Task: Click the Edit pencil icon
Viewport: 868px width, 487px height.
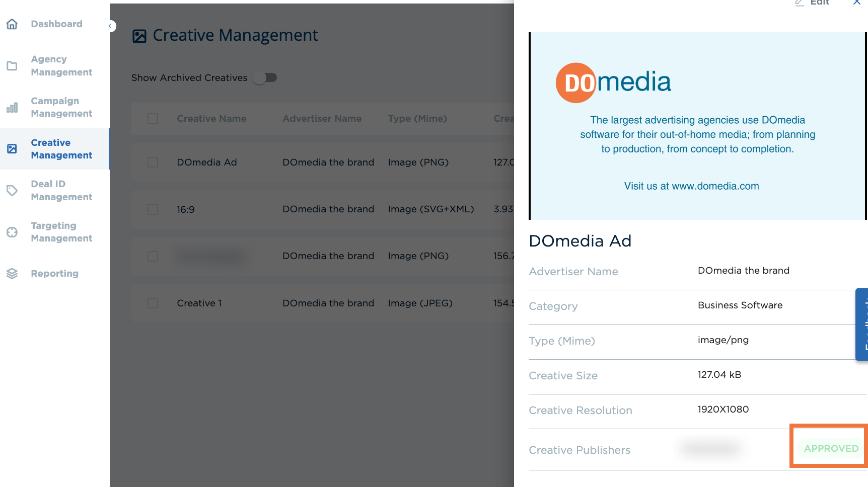Action: click(800, 3)
